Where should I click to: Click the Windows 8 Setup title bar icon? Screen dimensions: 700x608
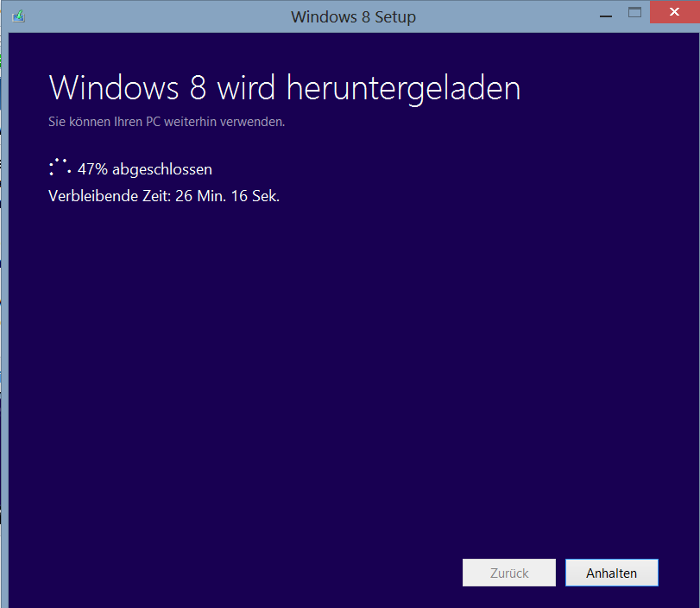(x=18, y=16)
